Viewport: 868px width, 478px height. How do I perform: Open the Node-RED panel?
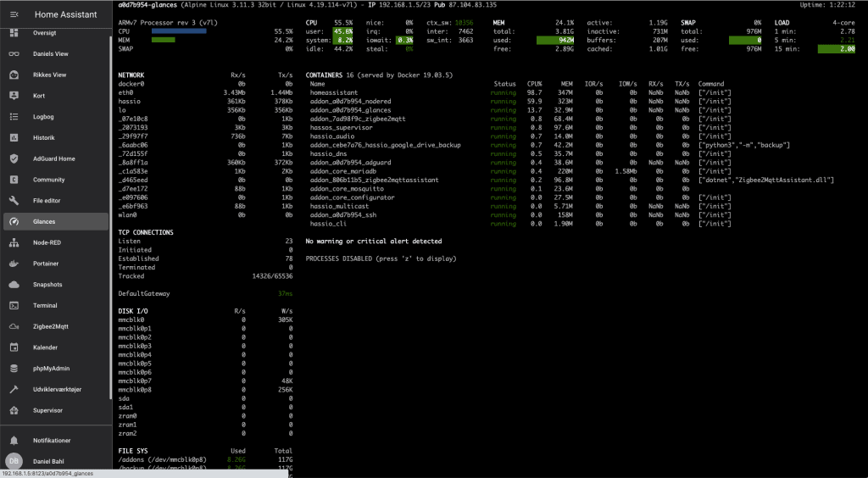point(47,243)
